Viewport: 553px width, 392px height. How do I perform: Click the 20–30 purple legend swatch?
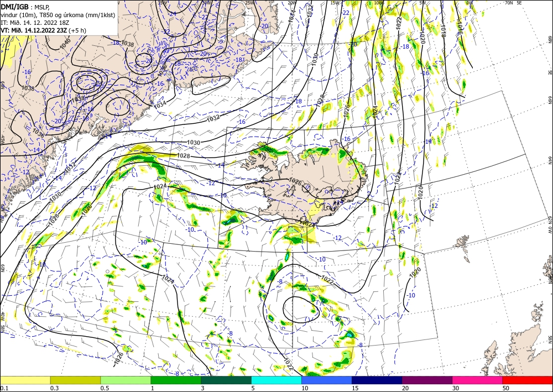[x=427, y=380]
